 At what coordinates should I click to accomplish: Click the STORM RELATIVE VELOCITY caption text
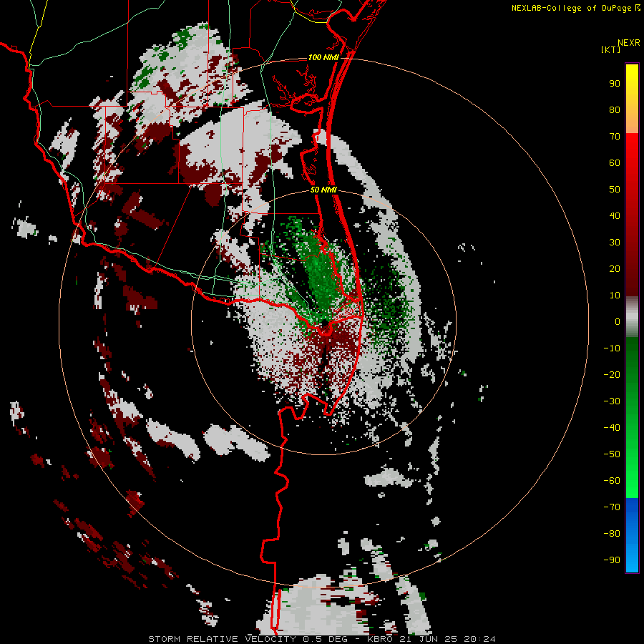pyautogui.click(x=222, y=639)
